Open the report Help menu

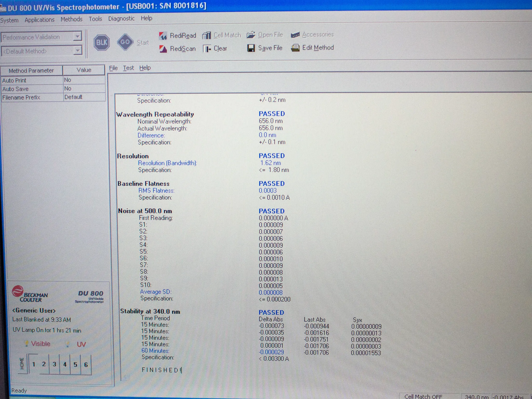[145, 68]
